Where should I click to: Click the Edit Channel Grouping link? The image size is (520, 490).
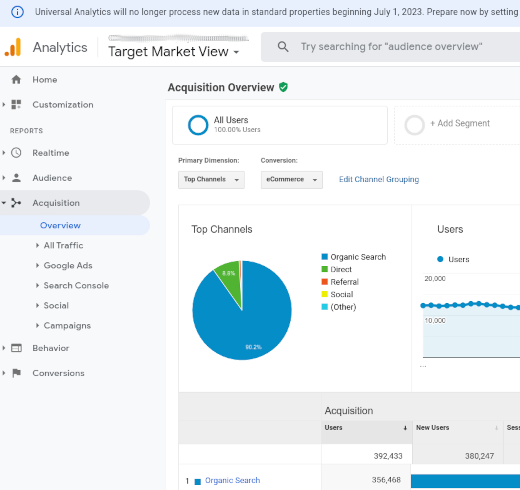click(x=379, y=179)
